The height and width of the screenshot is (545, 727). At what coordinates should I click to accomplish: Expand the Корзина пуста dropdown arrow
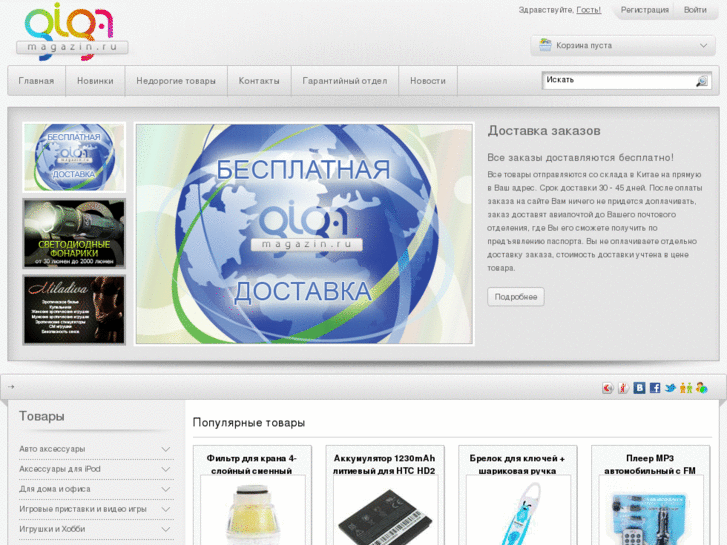[703, 45]
